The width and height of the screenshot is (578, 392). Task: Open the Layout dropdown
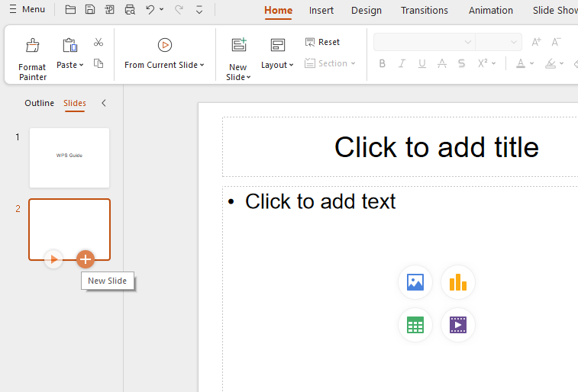(277, 65)
